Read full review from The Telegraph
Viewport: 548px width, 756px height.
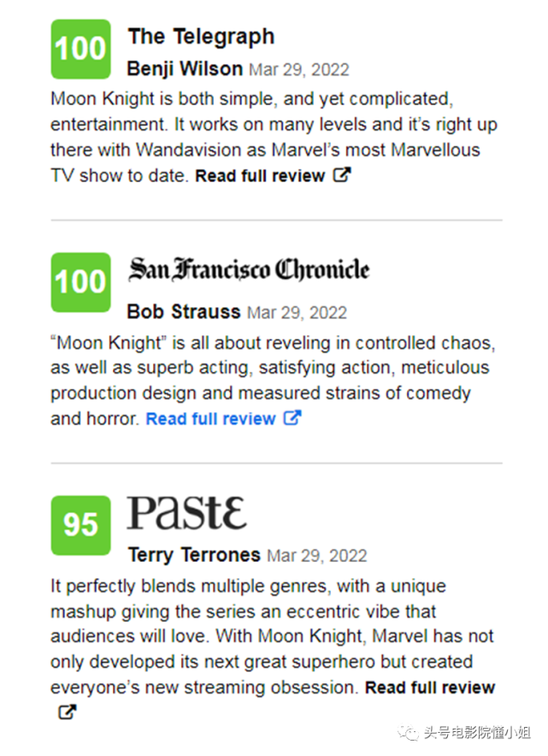tap(260, 176)
